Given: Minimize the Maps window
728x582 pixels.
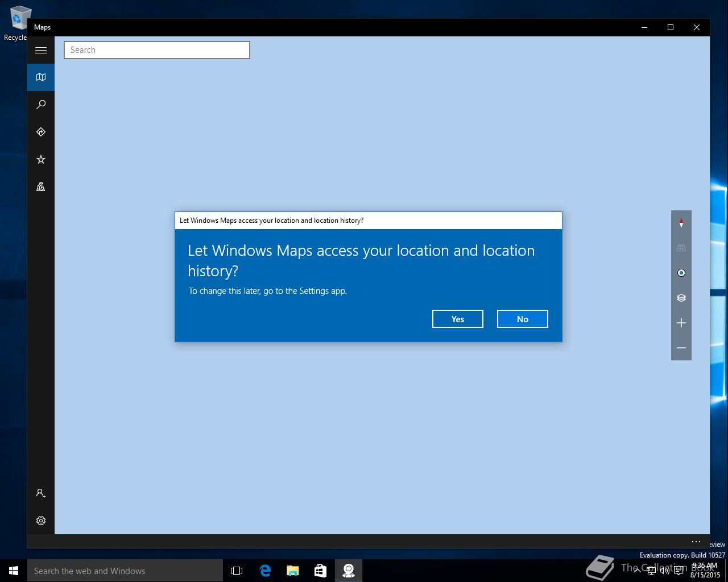Looking at the screenshot, I should pyautogui.click(x=644, y=27).
